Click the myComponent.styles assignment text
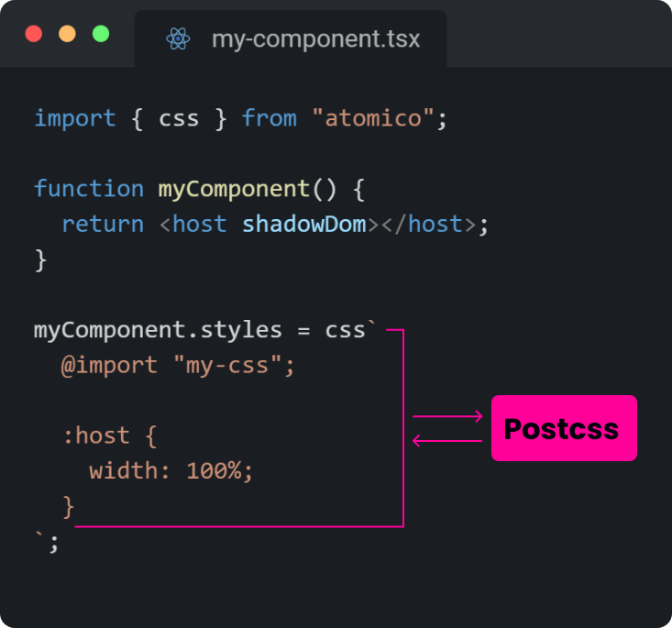672x628 pixels. (x=149, y=330)
